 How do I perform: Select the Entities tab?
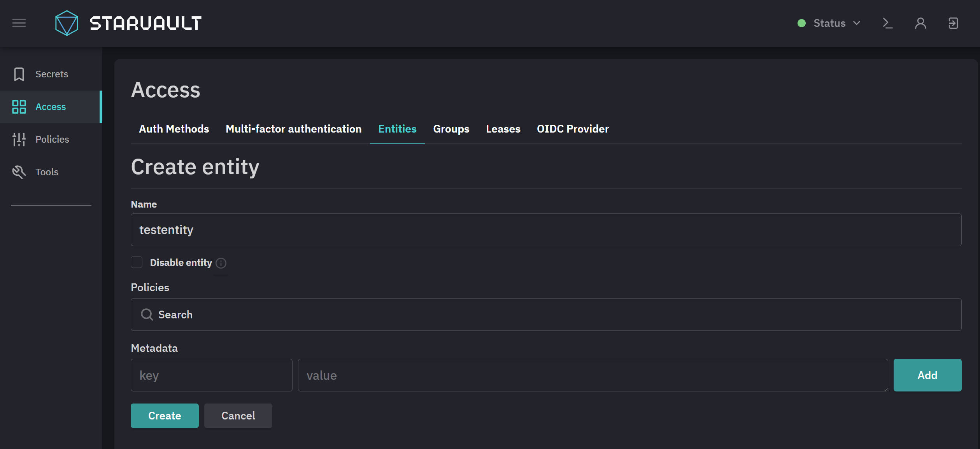point(397,129)
